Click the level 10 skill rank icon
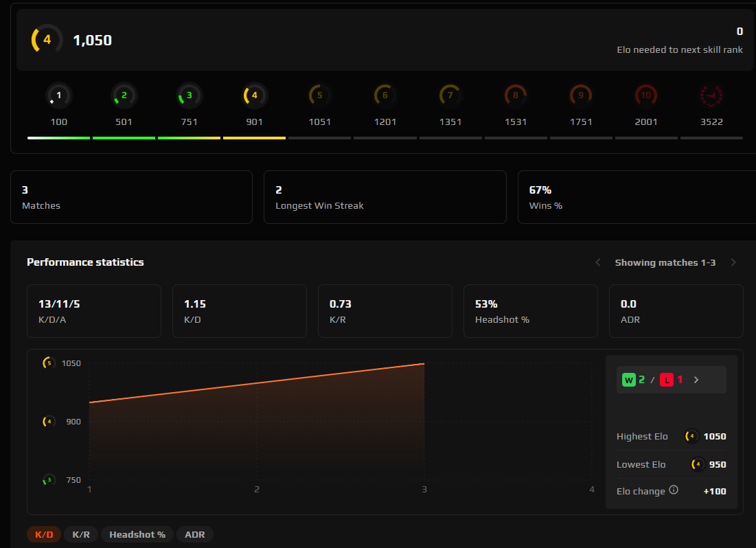Viewport: 756px width, 548px height. coord(646,95)
